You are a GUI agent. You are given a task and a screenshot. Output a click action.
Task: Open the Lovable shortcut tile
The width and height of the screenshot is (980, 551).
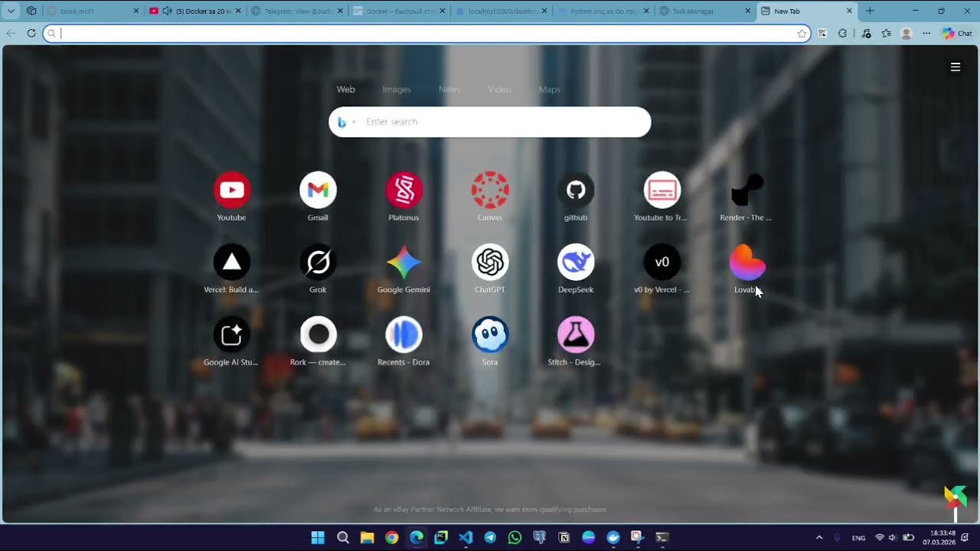click(x=747, y=262)
